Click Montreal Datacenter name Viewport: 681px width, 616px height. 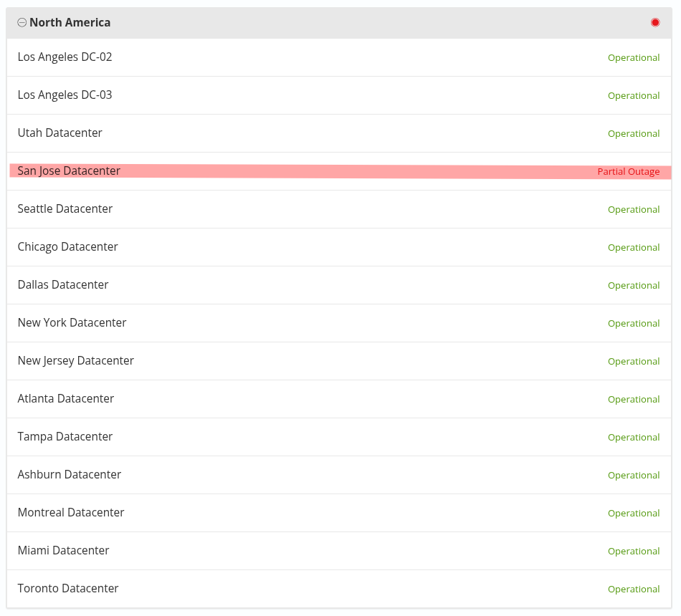(71, 513)
